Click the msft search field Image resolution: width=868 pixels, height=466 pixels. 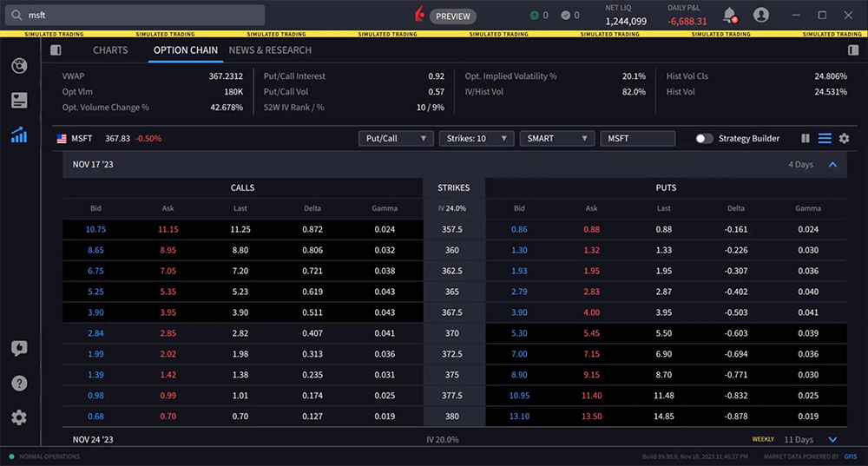point(135,15)
